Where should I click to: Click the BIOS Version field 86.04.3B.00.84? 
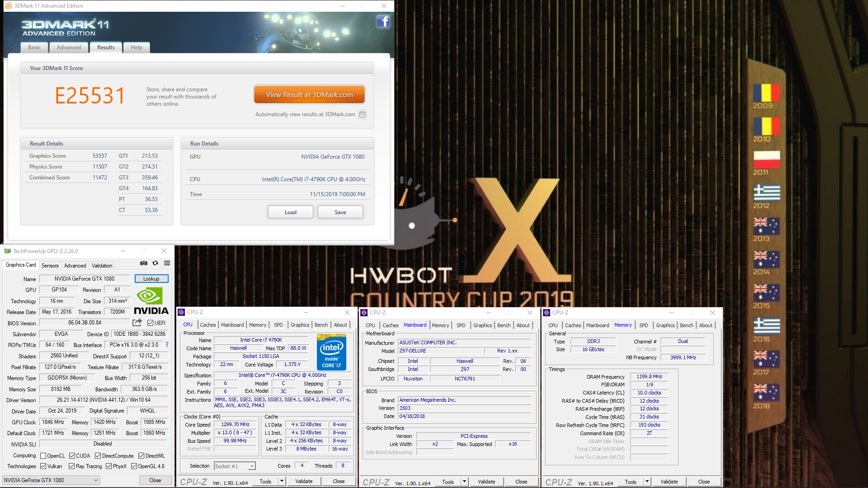tap(85, 323)
